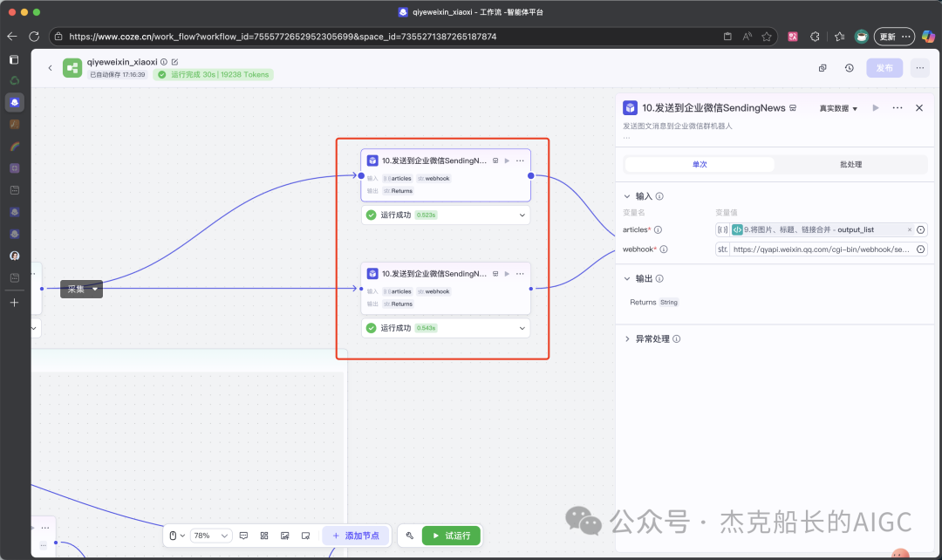Open the Copilot icon in browser toolbar
942x560 pixels.
928,37
